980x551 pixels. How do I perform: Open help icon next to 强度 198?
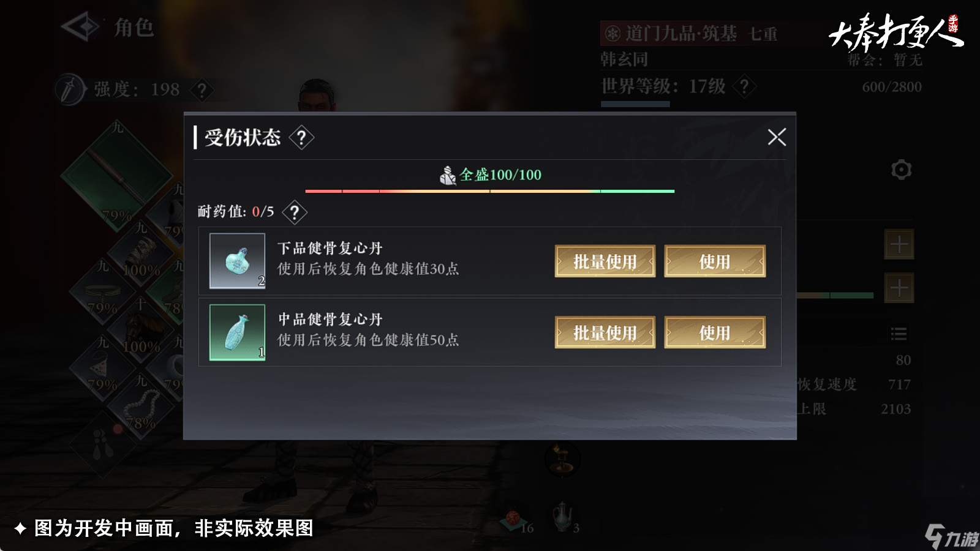point(202,90)
